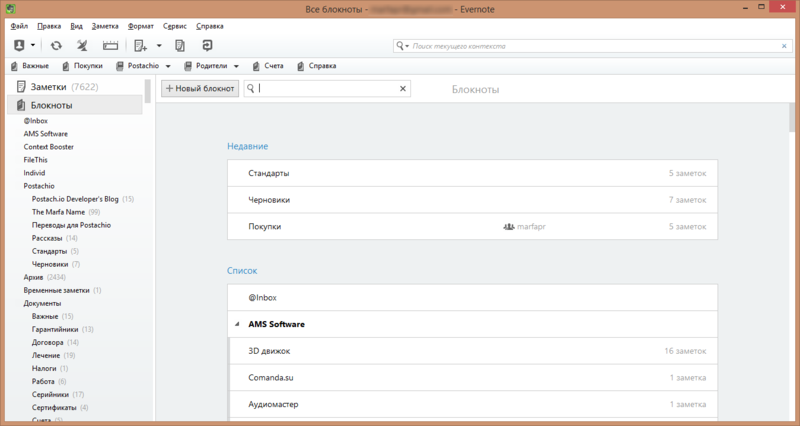Screen dimensions: 800x426
Task: Open Родители shortcut stack
Action: tap(206, 66)
